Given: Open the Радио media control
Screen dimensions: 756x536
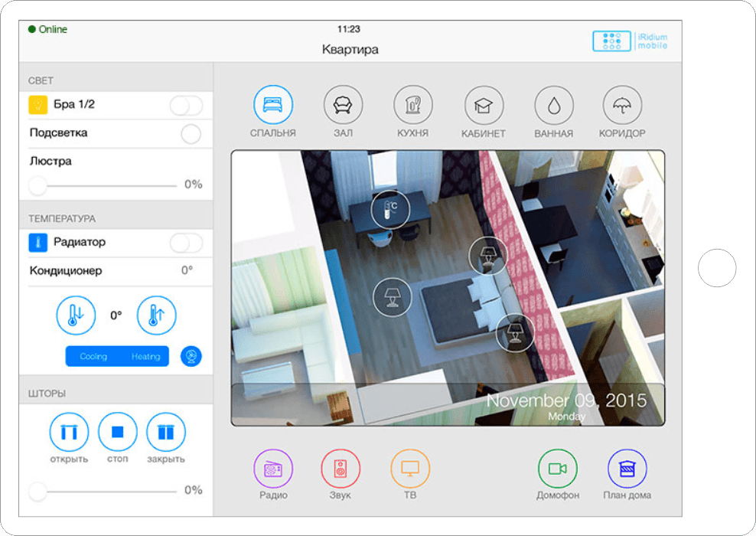Looking at the screenshot, I should point(273,469).
